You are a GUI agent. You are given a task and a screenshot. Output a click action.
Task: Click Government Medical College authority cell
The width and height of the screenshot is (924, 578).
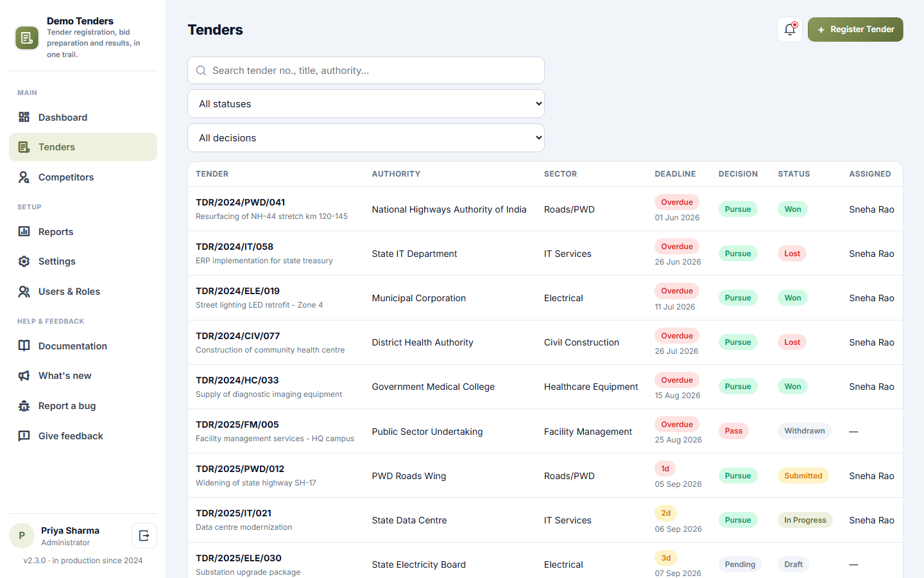click(x=433, y=387)
